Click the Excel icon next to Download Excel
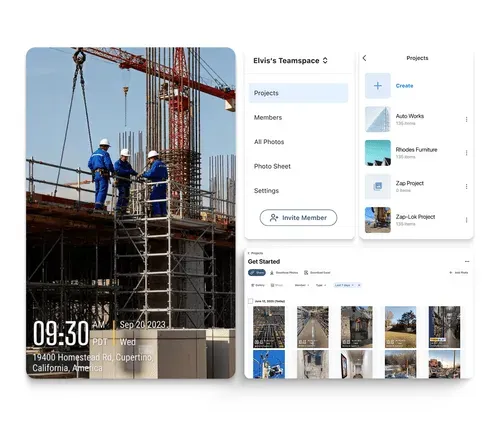Viewport: 500px width, 426px height. point(306,273)
